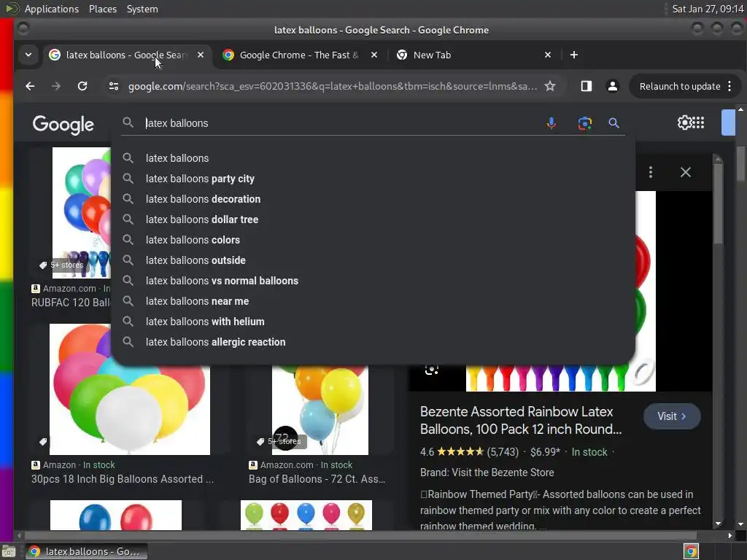Click the Google logo
This screenshot has width=747, height=560.
tap(63, 125)
